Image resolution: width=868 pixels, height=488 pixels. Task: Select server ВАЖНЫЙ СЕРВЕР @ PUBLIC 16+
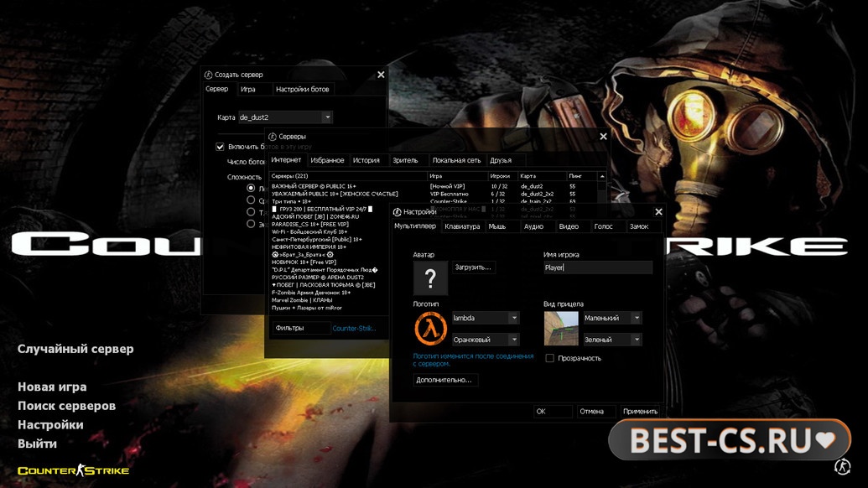click(x=434, y=186)
